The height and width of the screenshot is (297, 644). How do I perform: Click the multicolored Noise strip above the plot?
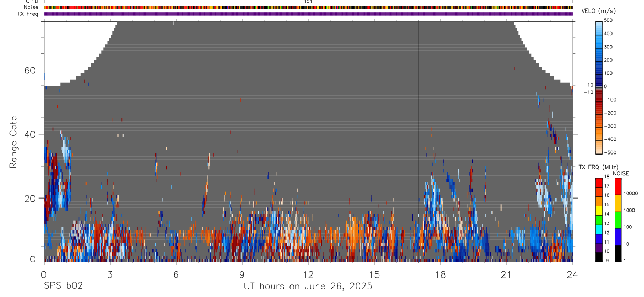tap(308, 7)
